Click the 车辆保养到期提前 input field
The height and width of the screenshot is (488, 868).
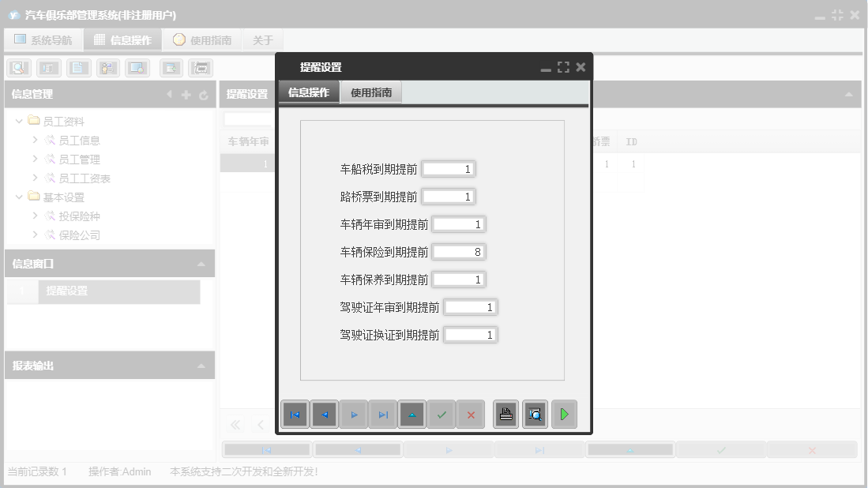459,280
